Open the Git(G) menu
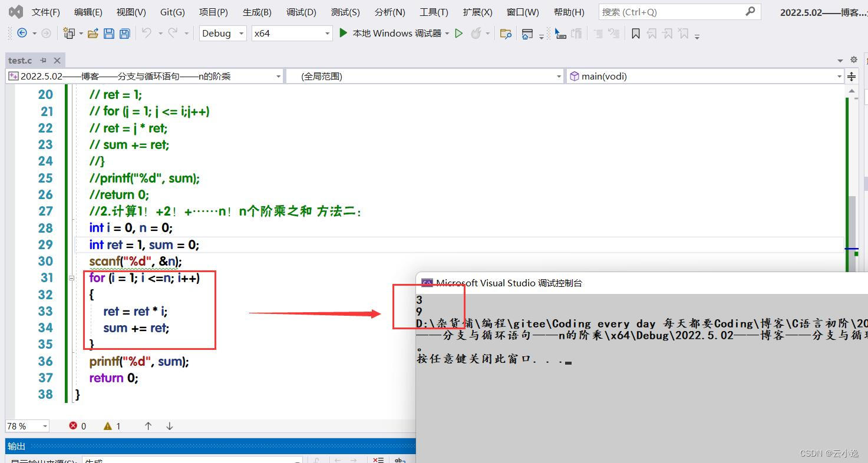Viewport: 868px width, 463px height. click(172, 12)
